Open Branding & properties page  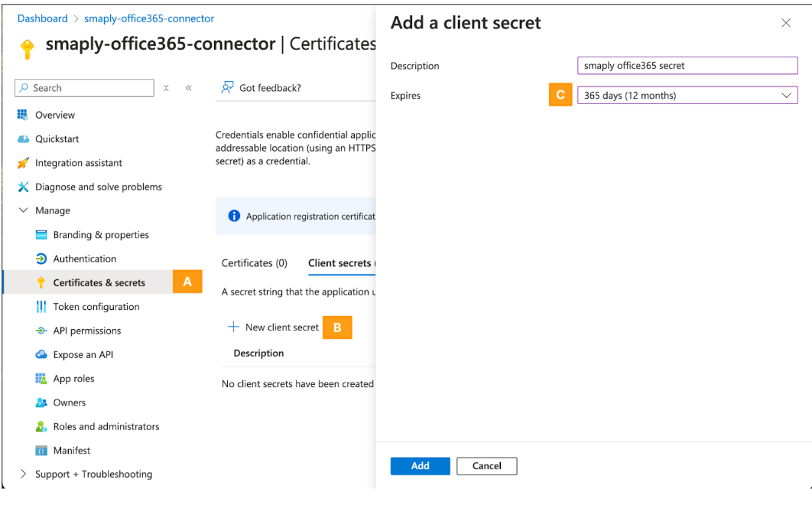pyautogui.click(x=101, y=235)
